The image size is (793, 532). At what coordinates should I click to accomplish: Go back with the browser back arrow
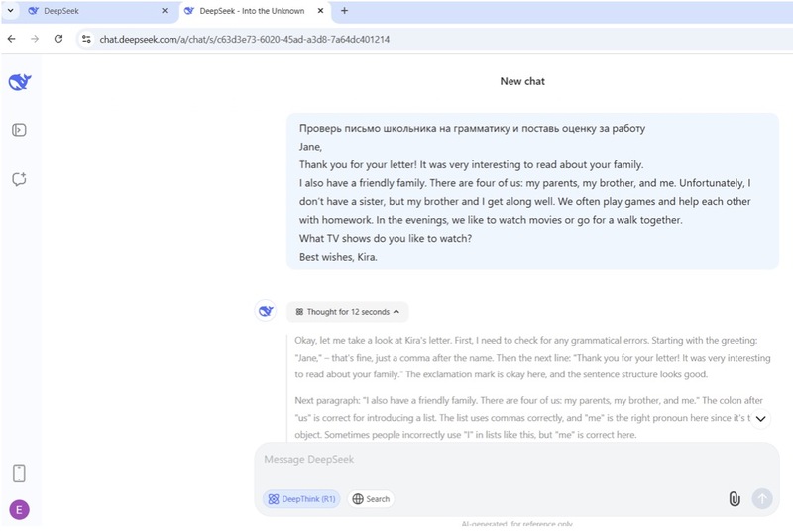(12, 39)
